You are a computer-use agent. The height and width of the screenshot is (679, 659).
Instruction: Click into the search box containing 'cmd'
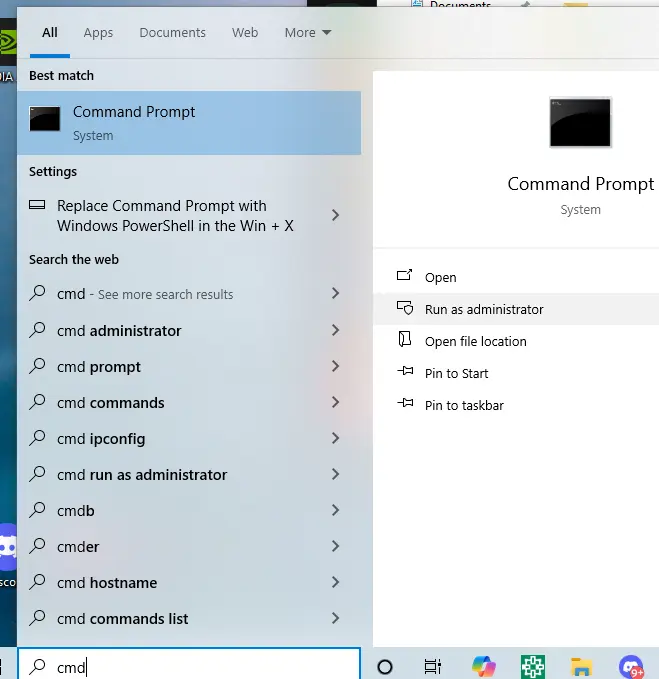click(x=189, y=665)
